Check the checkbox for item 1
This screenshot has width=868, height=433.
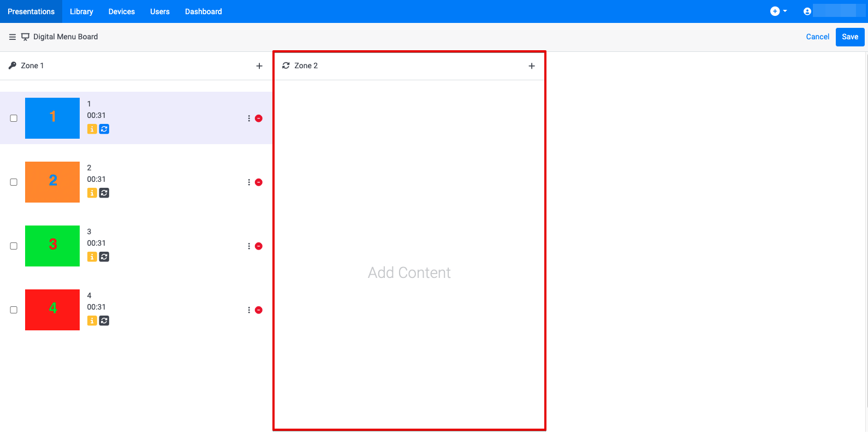tap(14, 118)
